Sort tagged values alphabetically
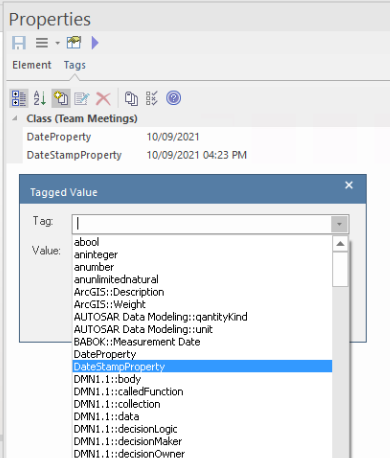This screenshot has width=390, height=458. point(40,98)
